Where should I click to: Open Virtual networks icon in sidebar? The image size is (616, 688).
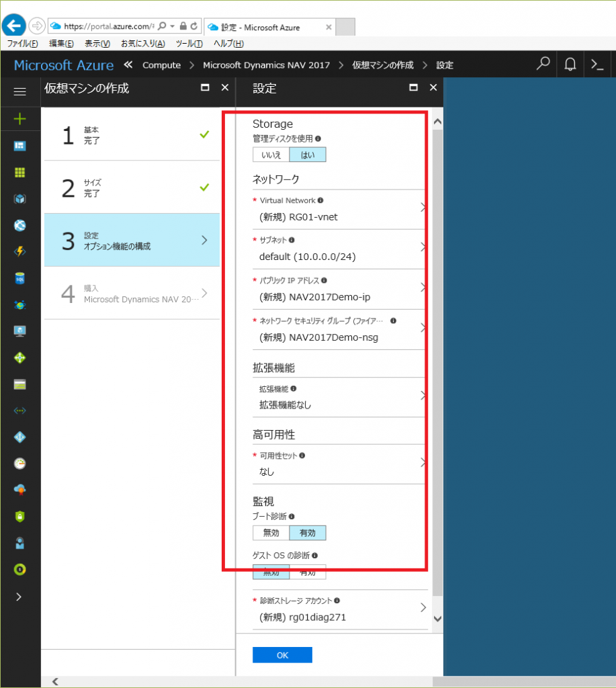click(19, 411)
